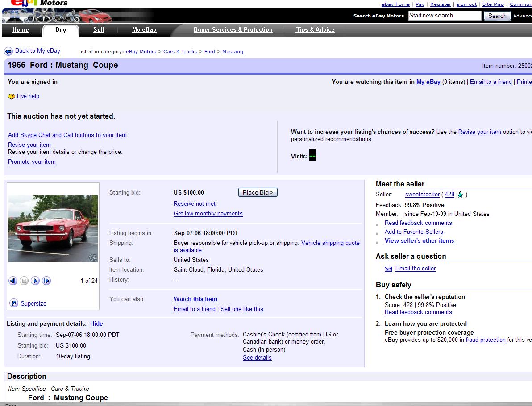The image size is (532, 406).
Task: Open the Revise your item link
Action: 29,145
